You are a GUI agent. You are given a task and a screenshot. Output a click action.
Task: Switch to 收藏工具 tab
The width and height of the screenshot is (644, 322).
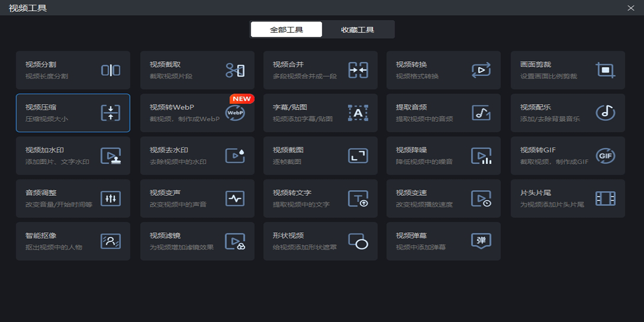click(x=357, y=30)
